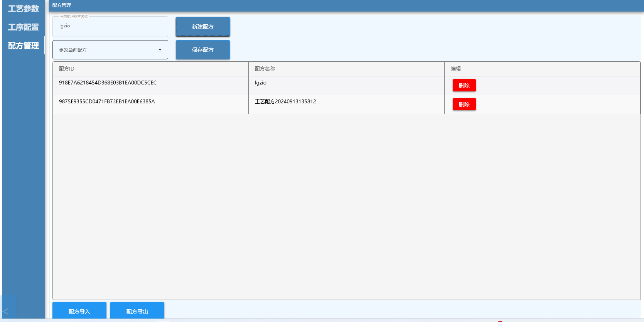The height and width of the screenshot is (322, 644).
Task: Delete the lgzio recipe row
Action: (464, 85)
